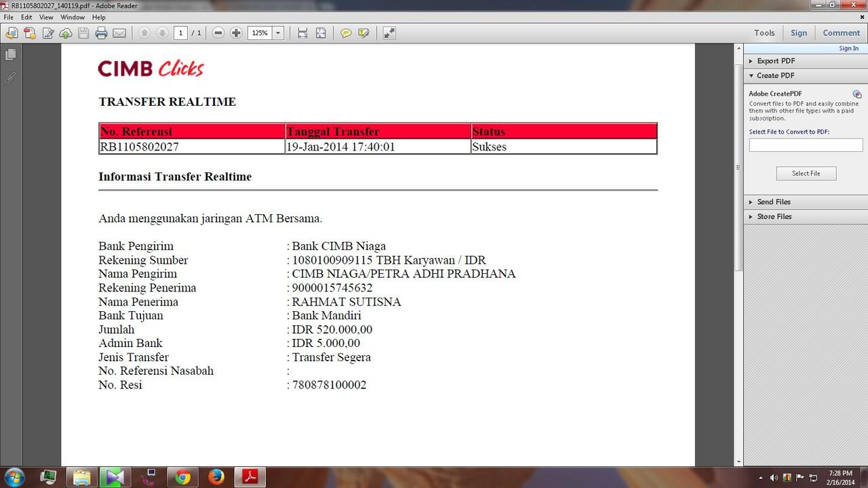Click the account number 9000015745632
This screenshot has width=868, height=488.
click(332, 288)
